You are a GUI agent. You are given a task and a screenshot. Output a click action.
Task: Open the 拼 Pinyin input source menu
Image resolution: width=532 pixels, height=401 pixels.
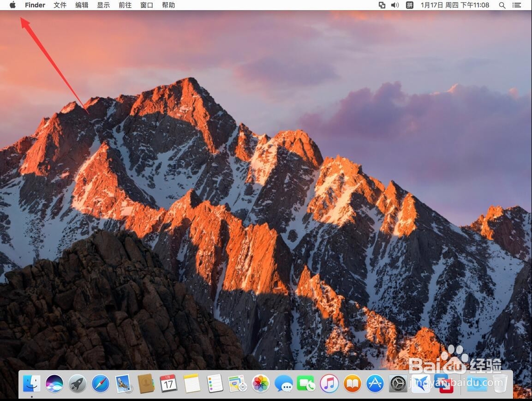tap(410, 5)
